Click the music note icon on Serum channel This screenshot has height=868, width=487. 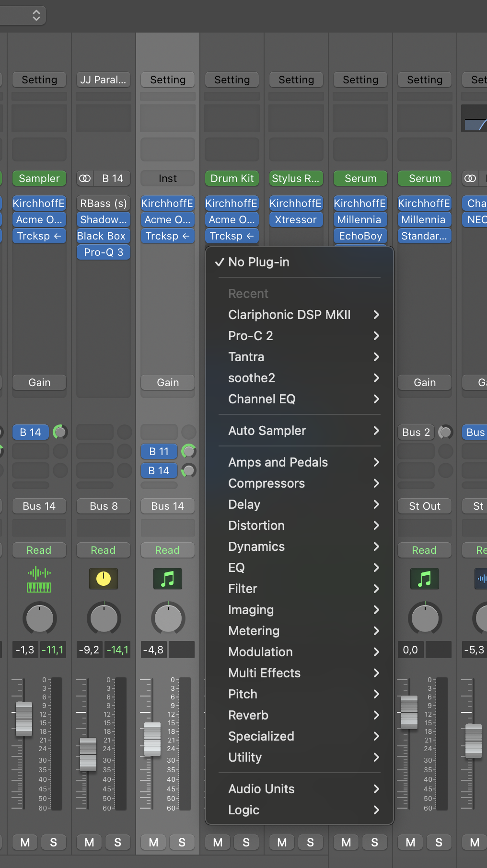pos(425,579)
